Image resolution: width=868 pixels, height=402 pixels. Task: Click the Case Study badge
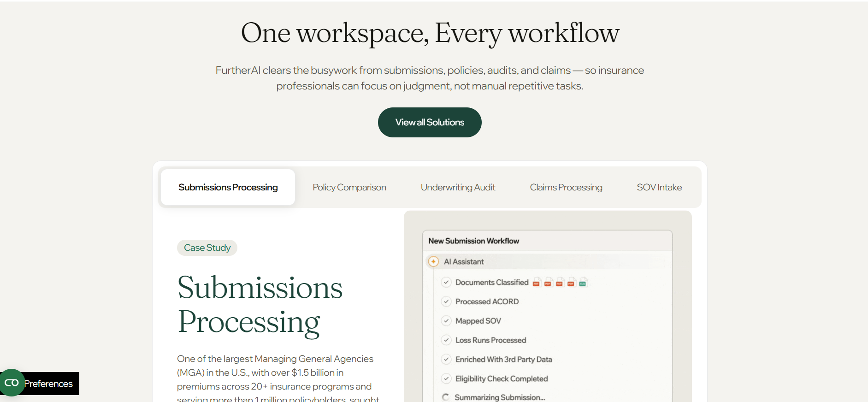coord(207,248)
